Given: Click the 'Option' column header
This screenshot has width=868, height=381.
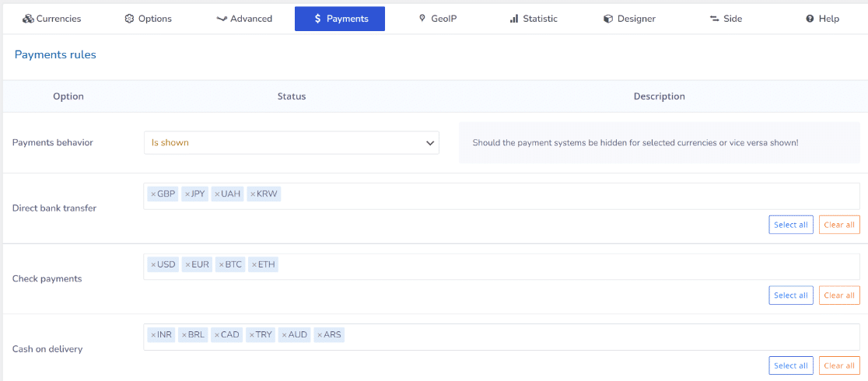Looking at the screenshot, I should 68,96.
